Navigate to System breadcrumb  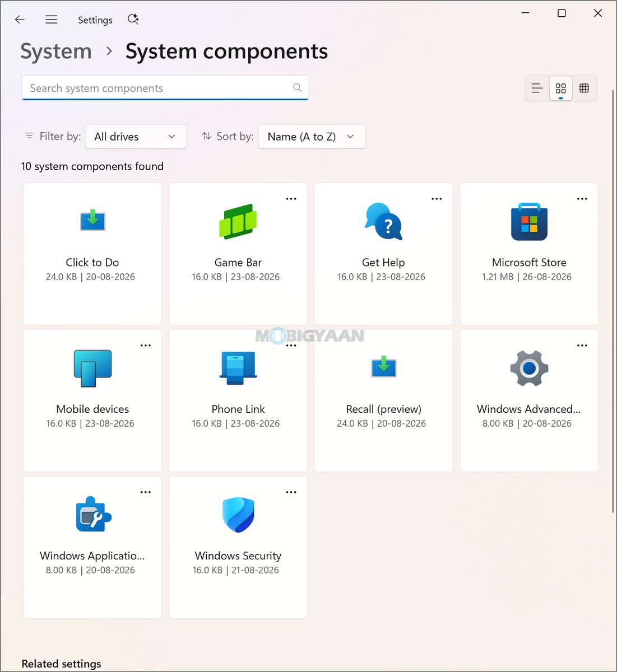pyautogui.click(x=56, y=52)
